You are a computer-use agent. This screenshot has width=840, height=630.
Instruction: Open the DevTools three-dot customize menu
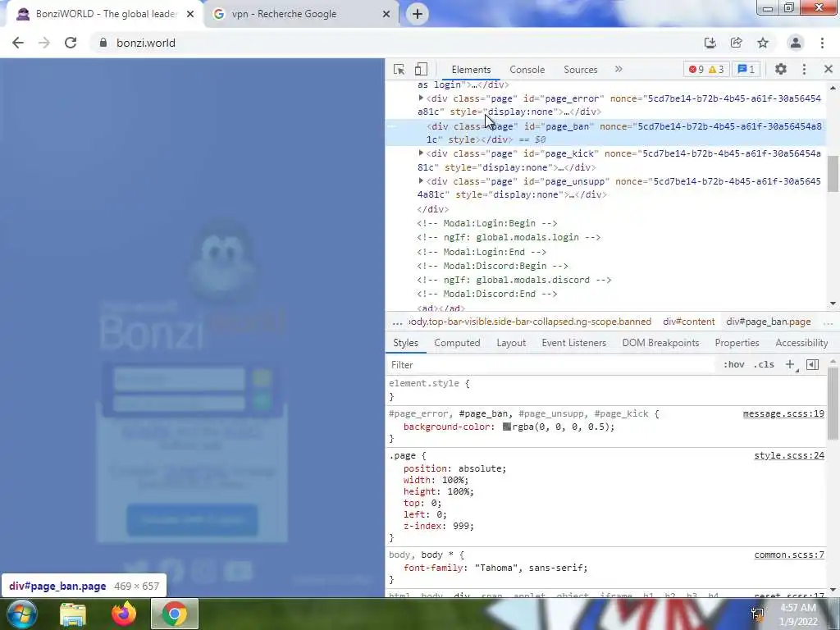pos(804,69)
